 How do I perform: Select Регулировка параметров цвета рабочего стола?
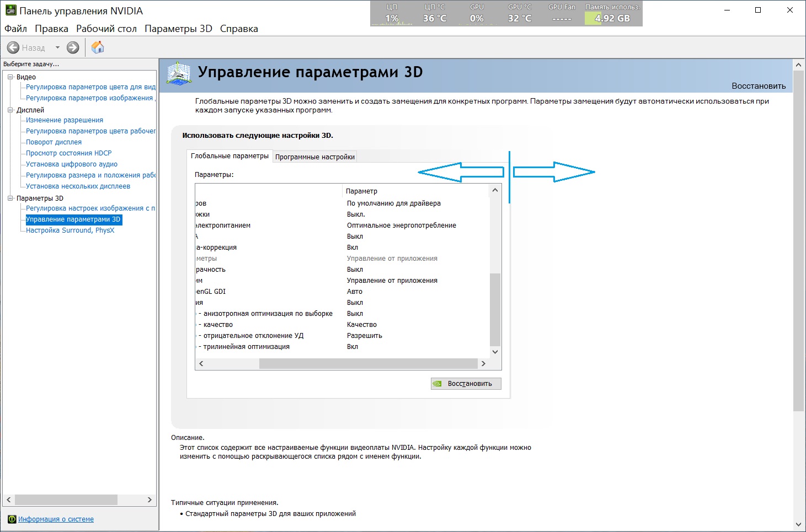91,131
